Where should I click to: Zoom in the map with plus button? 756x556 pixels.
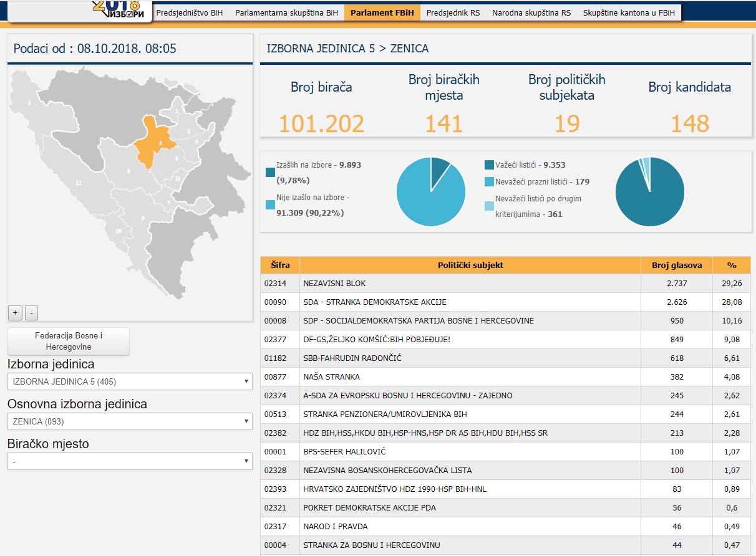coord(16,312)
